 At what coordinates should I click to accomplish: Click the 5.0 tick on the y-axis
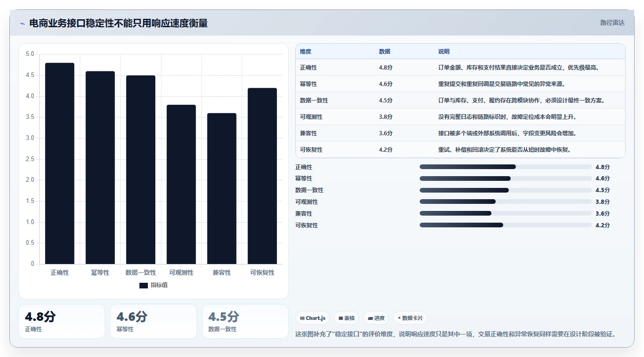[x=30, y=54]
